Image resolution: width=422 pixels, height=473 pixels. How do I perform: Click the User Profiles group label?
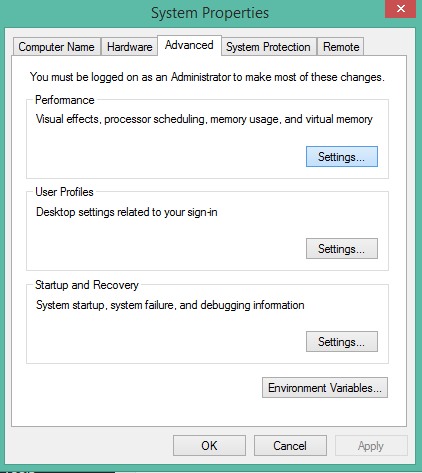(x=64, y=192)
